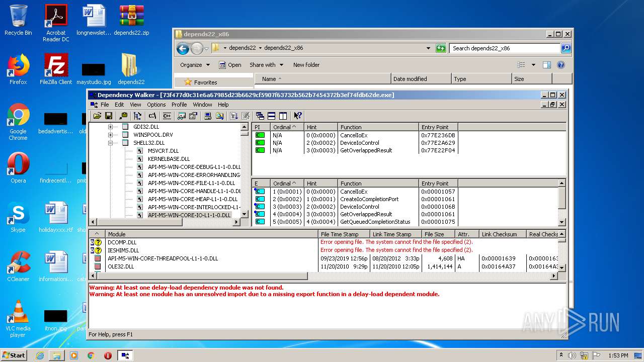Click the Windows Start button

tap(14, 355)
